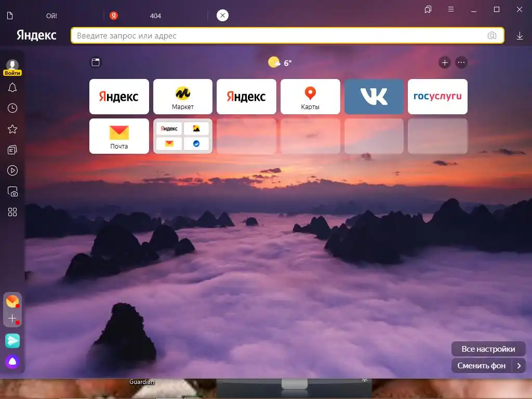Open bookmarks panel icon in title bar

click(x=428, y=9)
